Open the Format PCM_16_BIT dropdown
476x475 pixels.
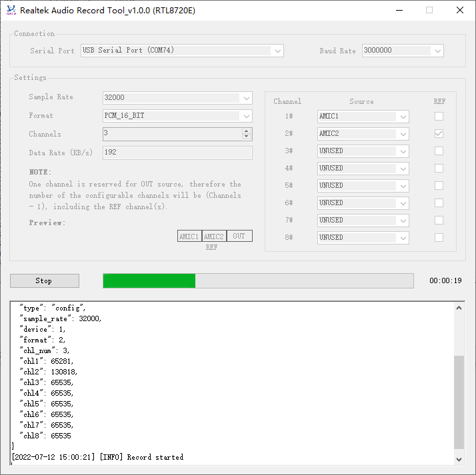click(177, 116)
